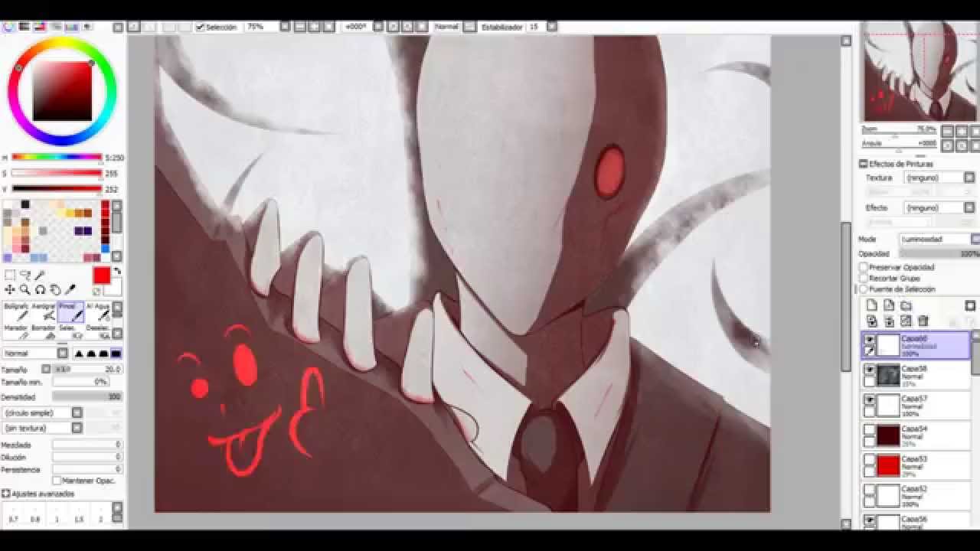Image resolution: width=980 pixels, height=551 pixels.
Task: Activate the zoom magnifier tool
Action: (24, 290)
